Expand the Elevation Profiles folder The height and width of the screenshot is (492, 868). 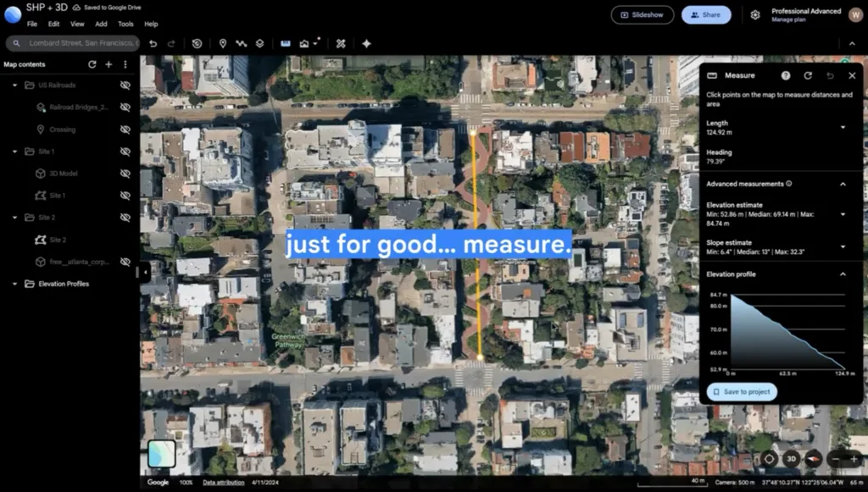tap(15, 285)
